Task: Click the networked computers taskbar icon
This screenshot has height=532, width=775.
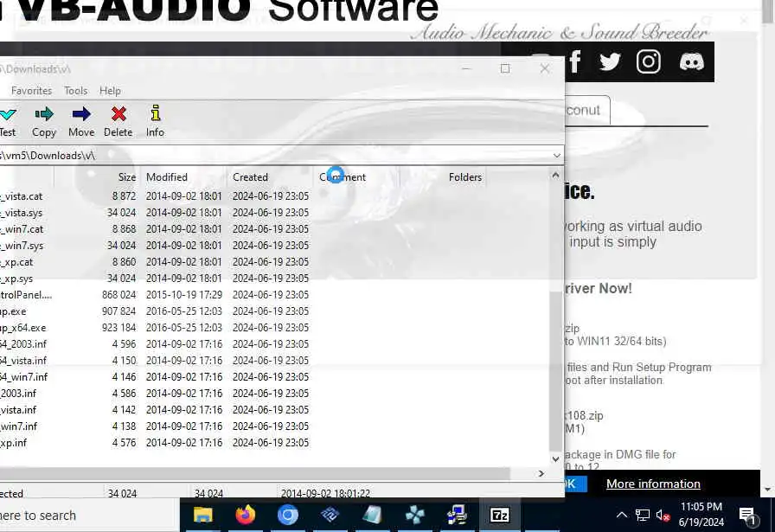Action: 458,516
